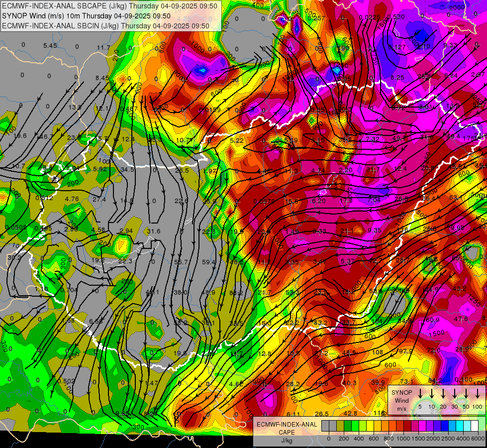Click the 1500 tick label on CAPE scale

pyautogui.click(x=418, y=439)
